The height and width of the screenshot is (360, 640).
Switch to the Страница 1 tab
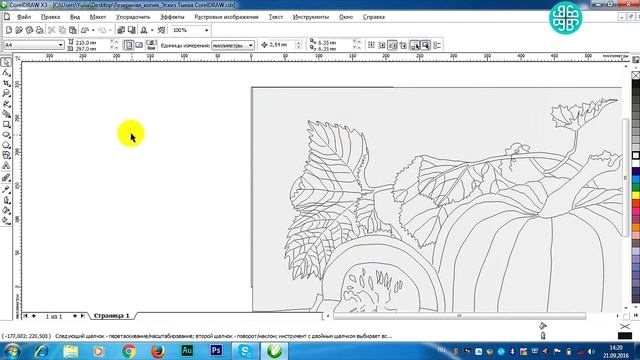click(x=111, y=316)
